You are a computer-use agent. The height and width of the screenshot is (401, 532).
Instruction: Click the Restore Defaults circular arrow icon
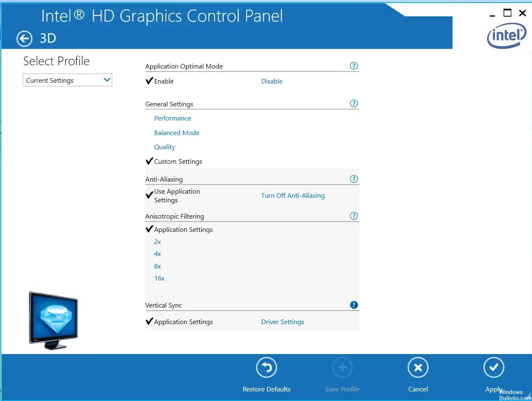point(267,367)
